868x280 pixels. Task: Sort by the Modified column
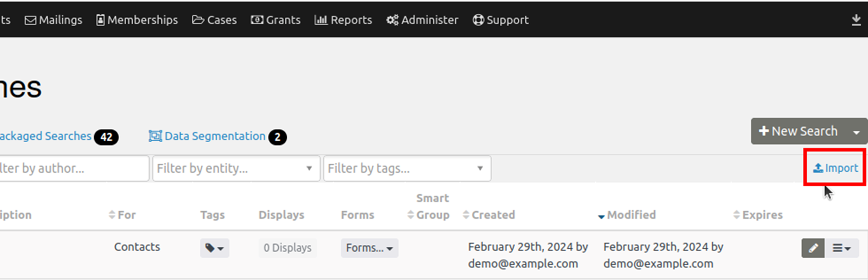coord(631,215)
